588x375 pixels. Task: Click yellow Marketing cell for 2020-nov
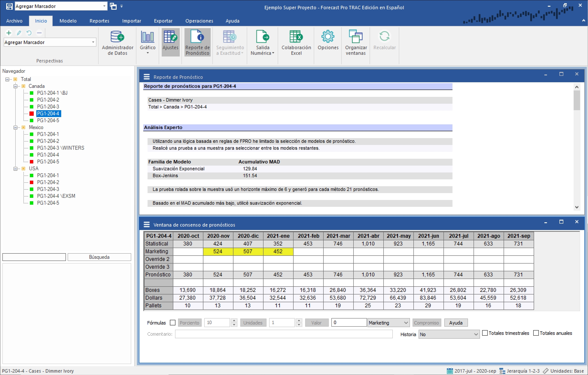pos(218,251)
